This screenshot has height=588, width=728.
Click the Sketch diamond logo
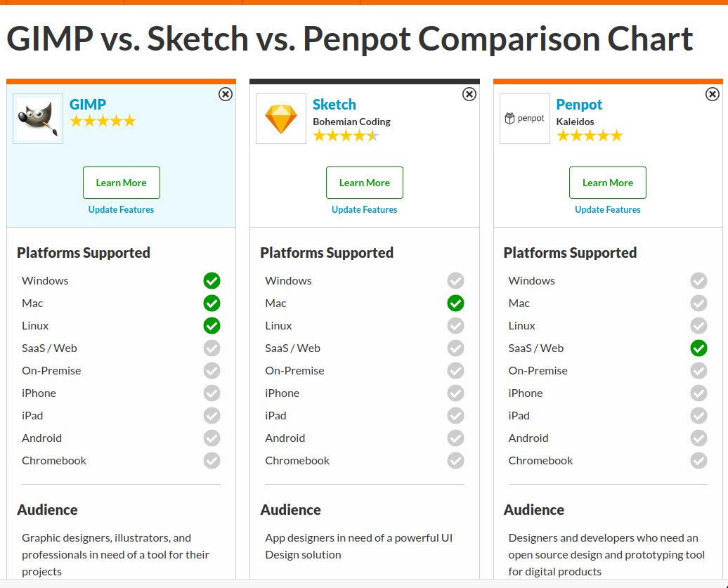pos(281,119)
